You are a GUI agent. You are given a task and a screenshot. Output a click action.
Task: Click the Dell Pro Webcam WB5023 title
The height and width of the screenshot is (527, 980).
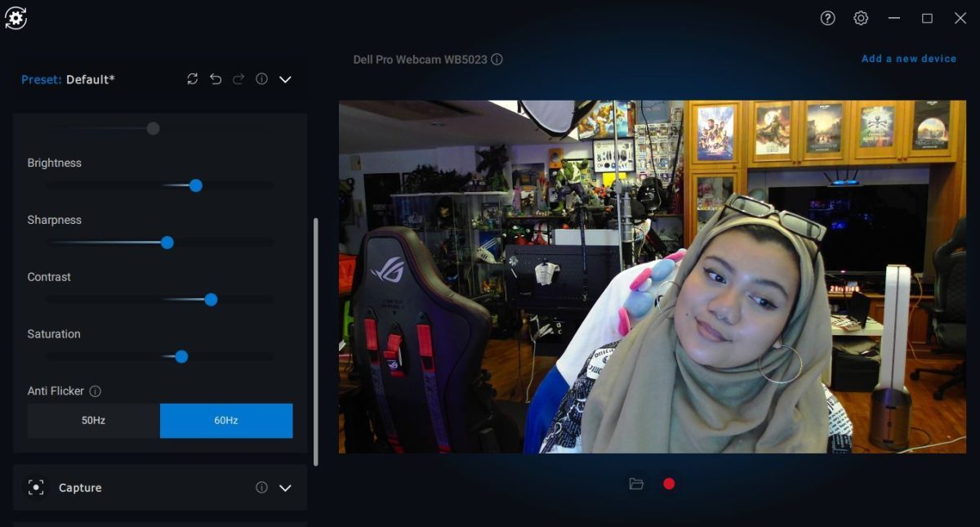tap(421, 60)
